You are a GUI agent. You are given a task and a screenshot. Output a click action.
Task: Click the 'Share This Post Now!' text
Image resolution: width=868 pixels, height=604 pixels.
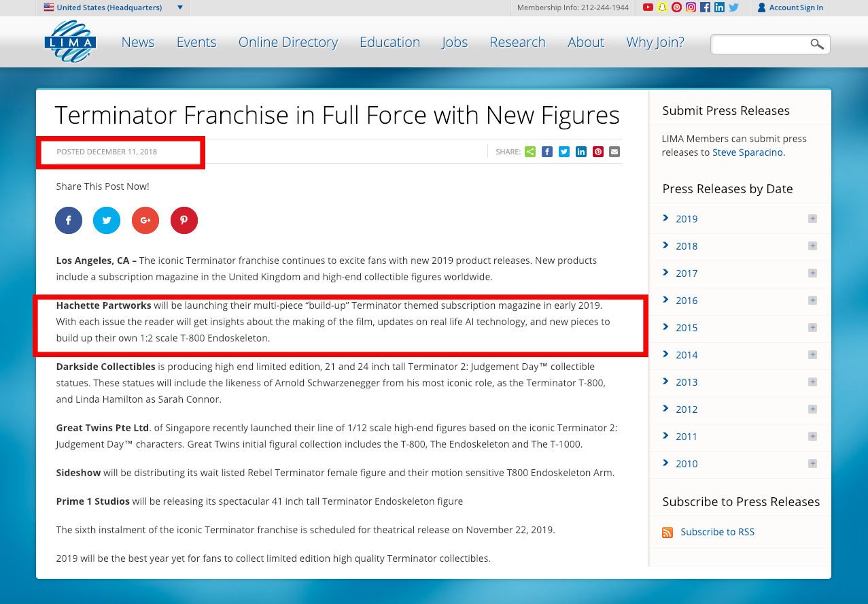click(x=103, y=186)
